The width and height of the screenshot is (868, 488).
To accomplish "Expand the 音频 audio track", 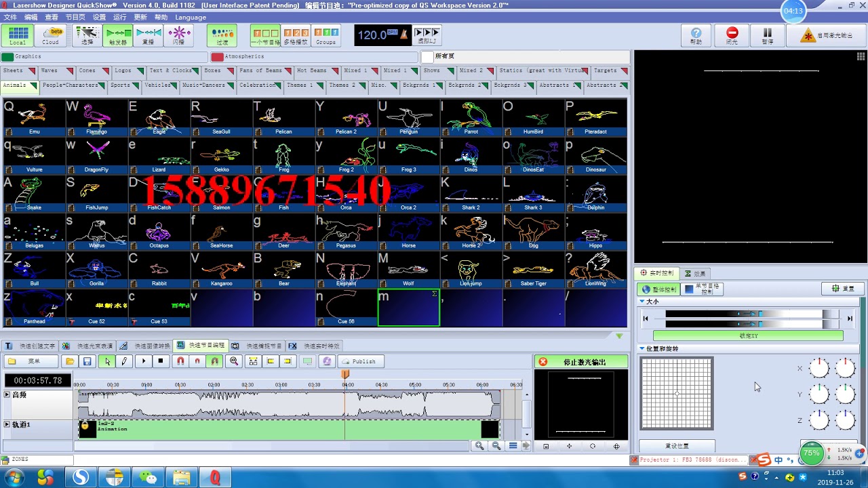I will click(7, 394).
